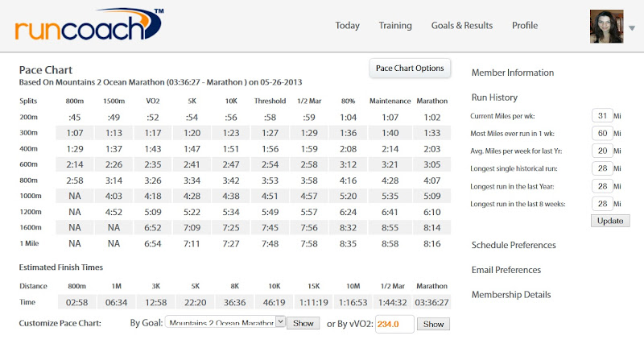The height and width of the screenshot is (344, 644).
Task: Click the vVO2 input field showing 234.0
Action: coord(394,325)
